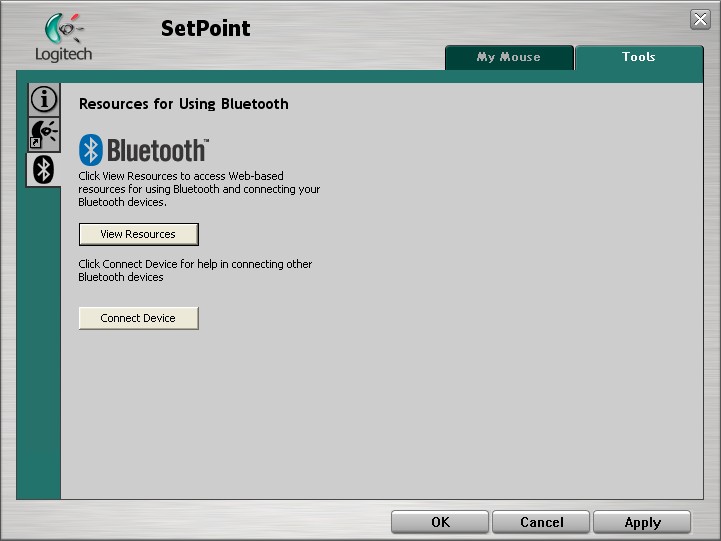The height and width of the screenshot is (541, 721).
Task: Click the Cancel button
Action: point(541,522)
